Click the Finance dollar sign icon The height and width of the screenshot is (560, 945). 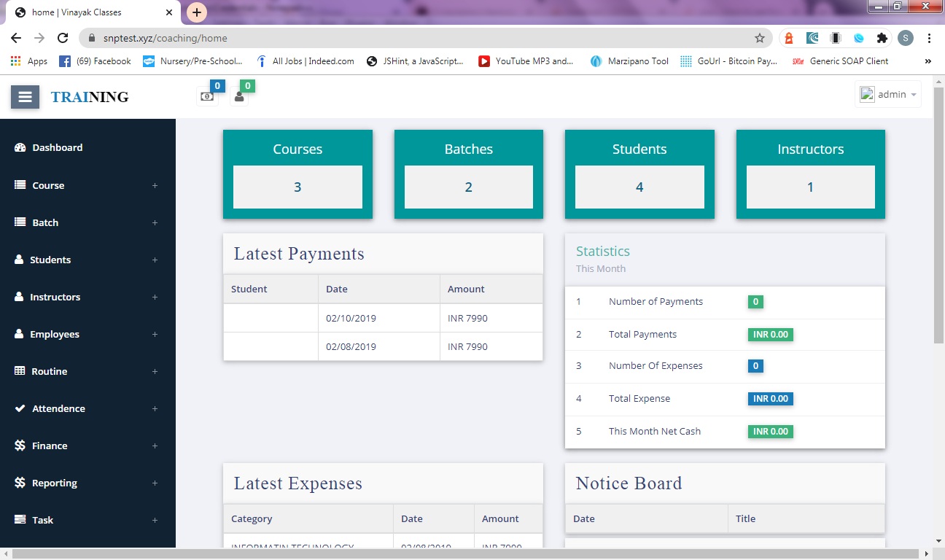[x=20, y=446]
